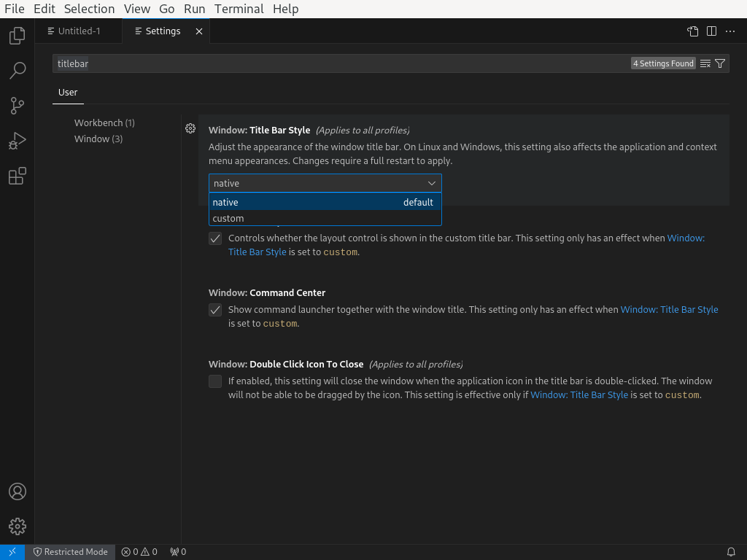Select Workbench (1) in settings tree
The image size is (747, 560).
click(x=104, y=122)
